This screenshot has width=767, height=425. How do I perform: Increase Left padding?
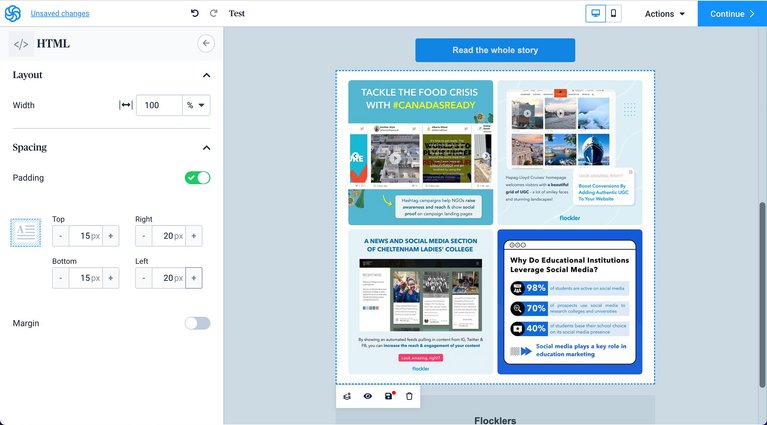tap(194, 278)
